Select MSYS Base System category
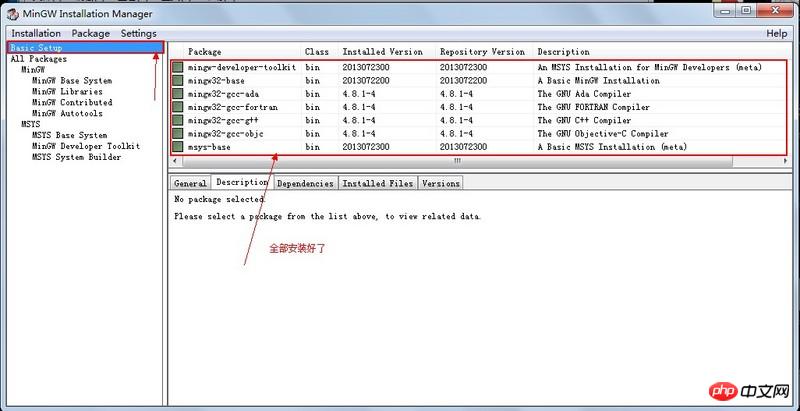The height and width of the screenshot is (411, 800). point(69,135)
